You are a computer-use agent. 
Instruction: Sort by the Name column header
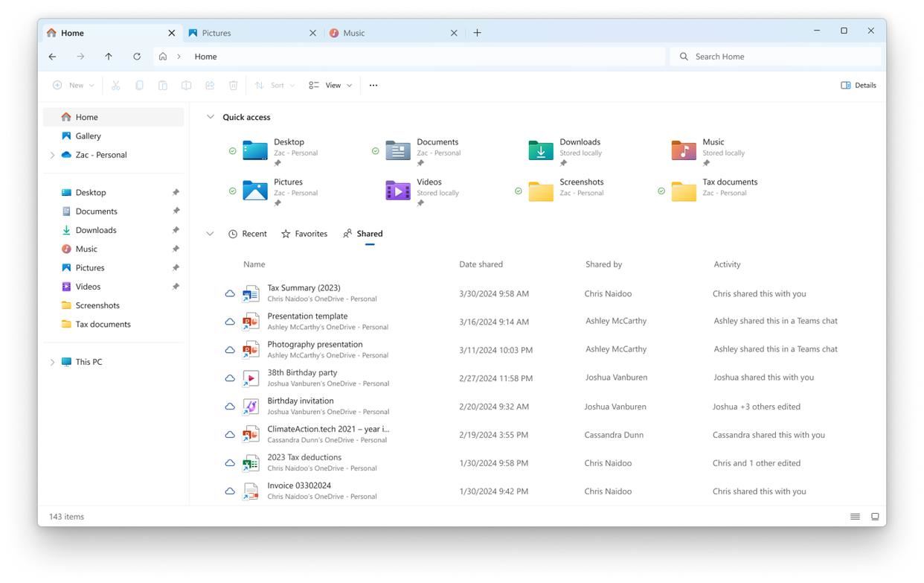coord(254,264)
